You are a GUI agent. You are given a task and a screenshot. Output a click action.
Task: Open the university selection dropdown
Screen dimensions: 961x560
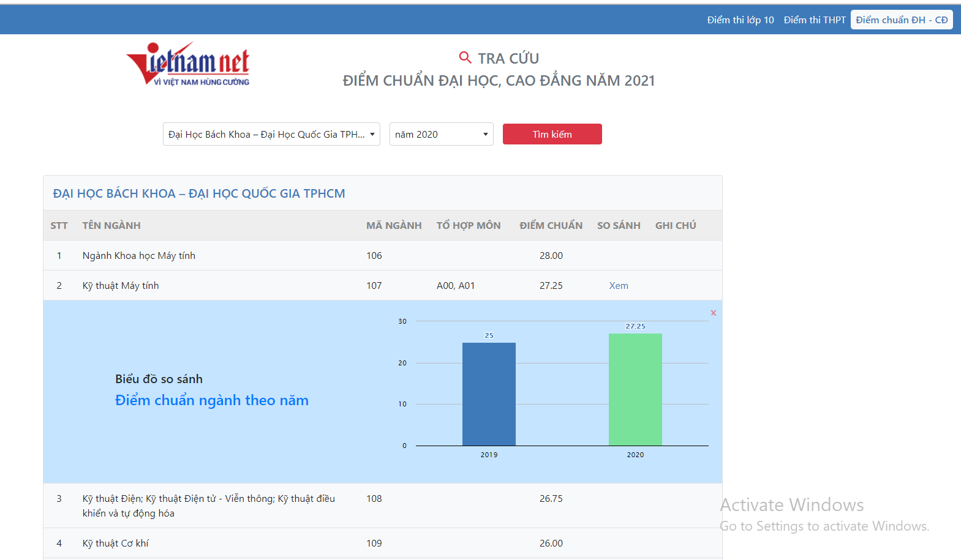pos(271,134)
